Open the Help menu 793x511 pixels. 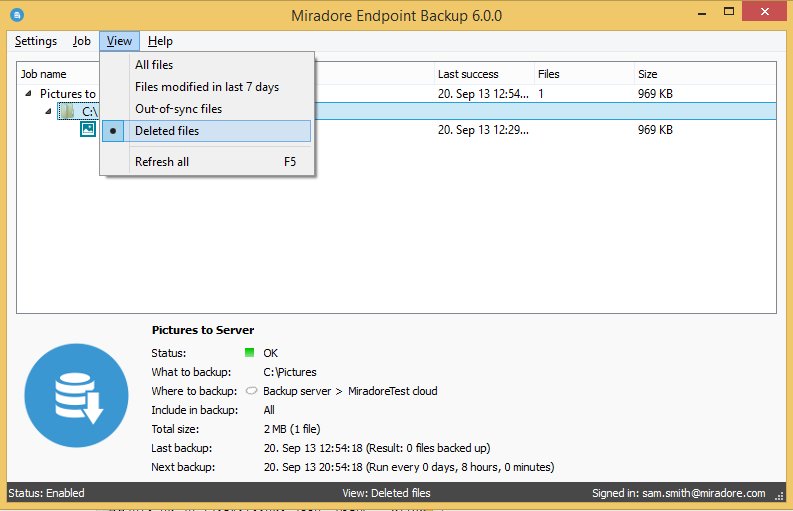point(160,41)
